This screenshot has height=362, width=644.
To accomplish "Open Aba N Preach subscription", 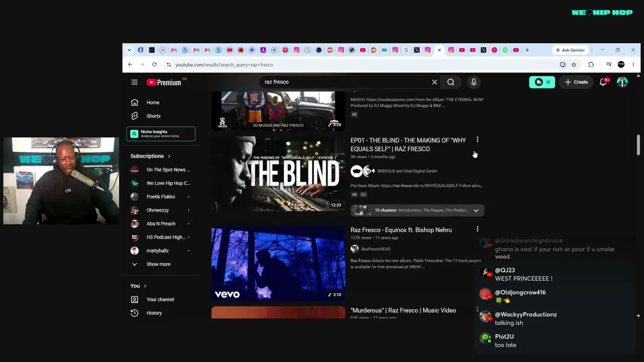I will pos(160,224).
